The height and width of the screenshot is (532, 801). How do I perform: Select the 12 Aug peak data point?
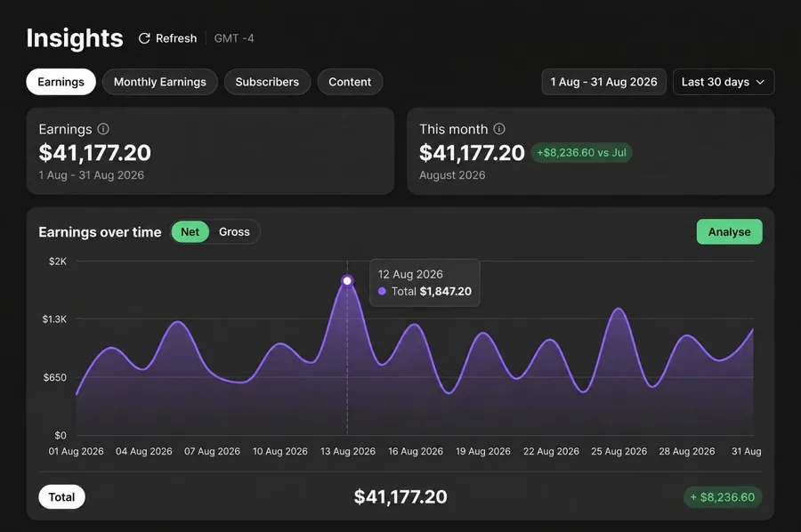[347, 281]
